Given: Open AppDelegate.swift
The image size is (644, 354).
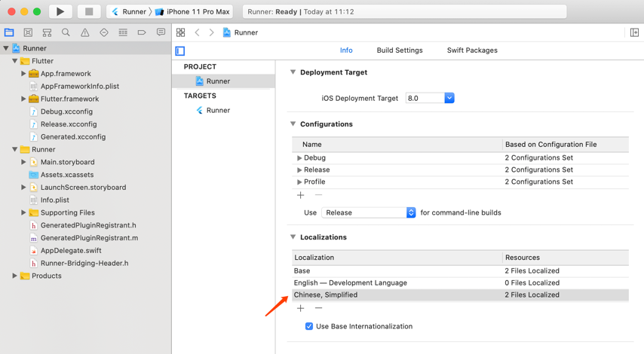Looking at the screenshot, I should 71,251.
